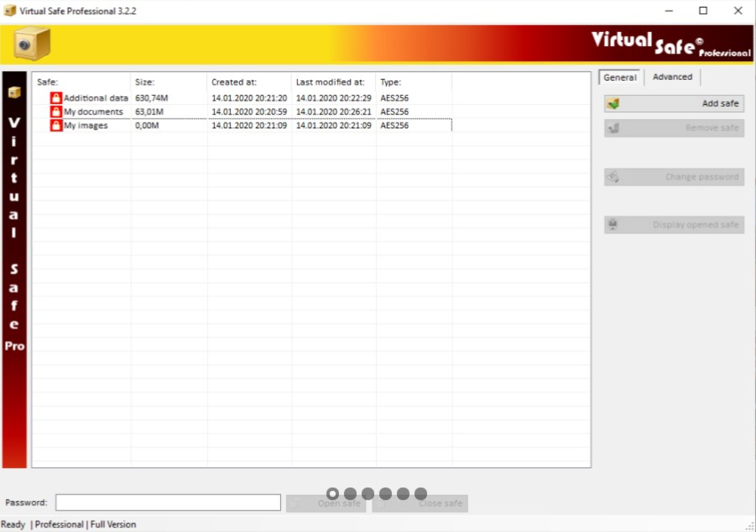Click the Remove safe icon
756x532 pixels.
click(614, 128)
